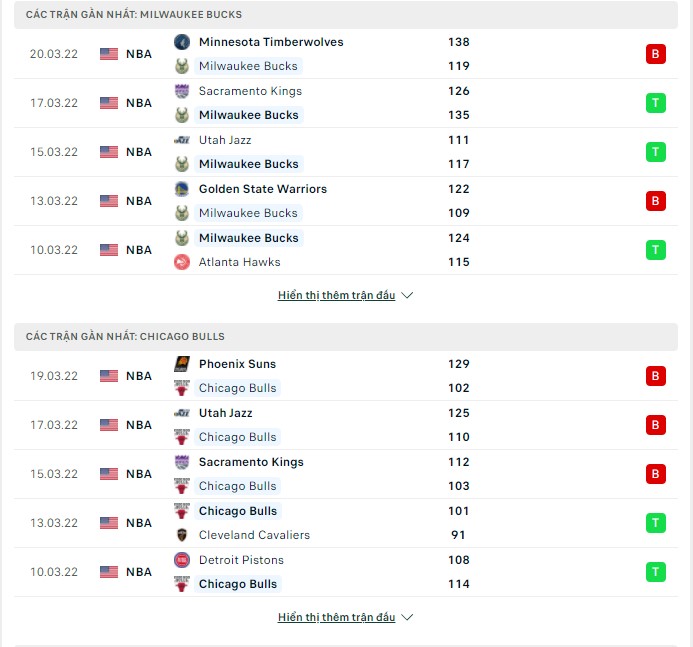Click the Phoenix Suns logo
The image size is (693, 647).
(x=182, y=364)
